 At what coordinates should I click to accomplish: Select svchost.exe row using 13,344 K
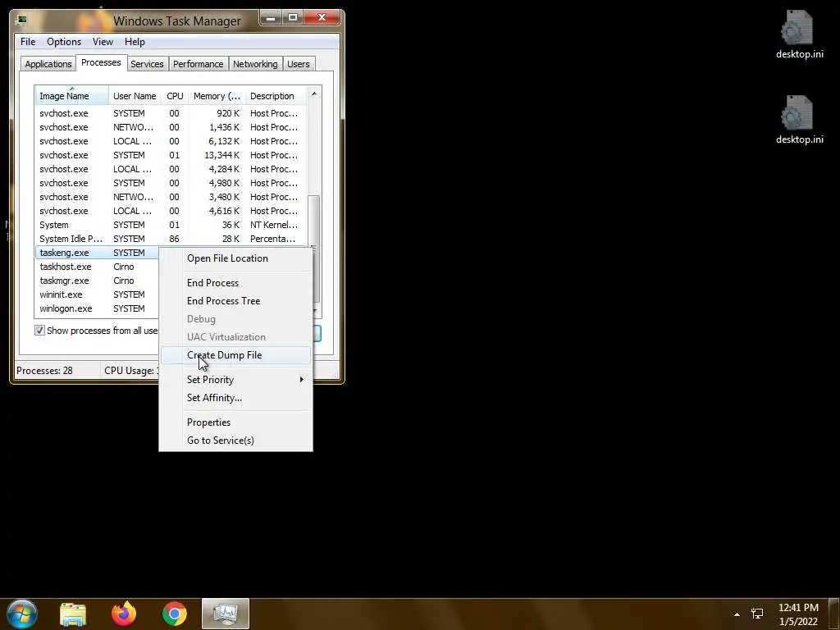171,155
